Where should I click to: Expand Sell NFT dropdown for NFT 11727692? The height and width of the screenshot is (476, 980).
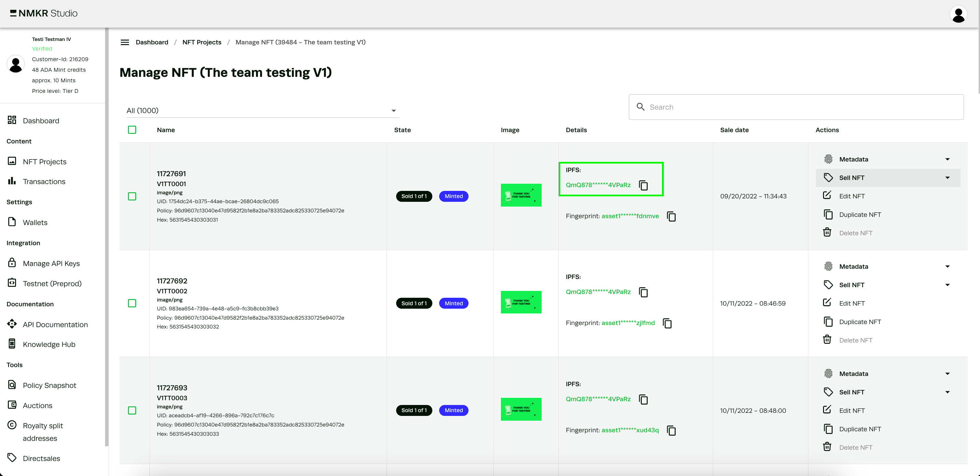(x=947, y=285)
